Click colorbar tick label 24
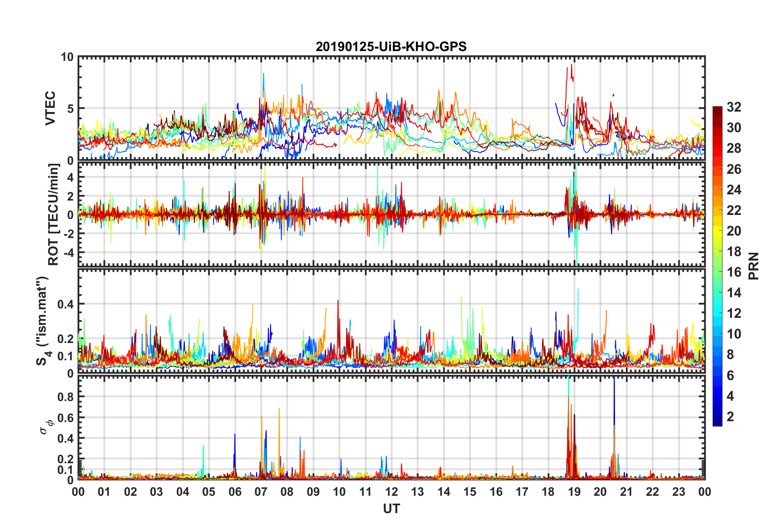Viewport: 783px width, 532px height. click(x=734, y=190)
